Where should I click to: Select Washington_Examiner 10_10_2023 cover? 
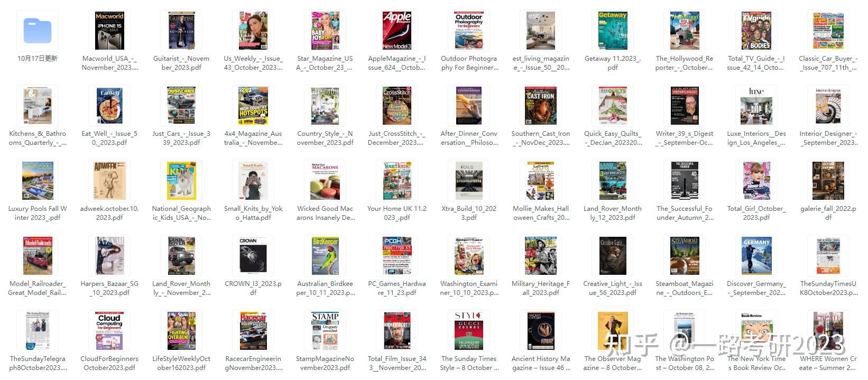point(469,256)
